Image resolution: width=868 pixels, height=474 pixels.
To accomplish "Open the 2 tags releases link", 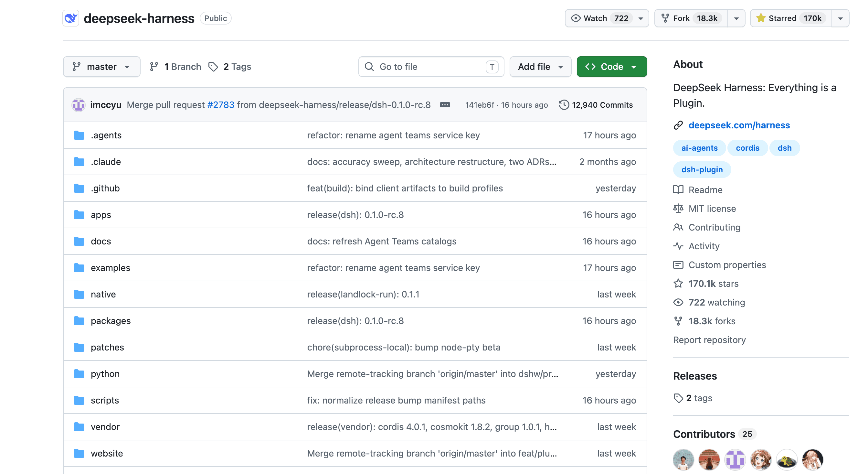I will coord(699,398).
